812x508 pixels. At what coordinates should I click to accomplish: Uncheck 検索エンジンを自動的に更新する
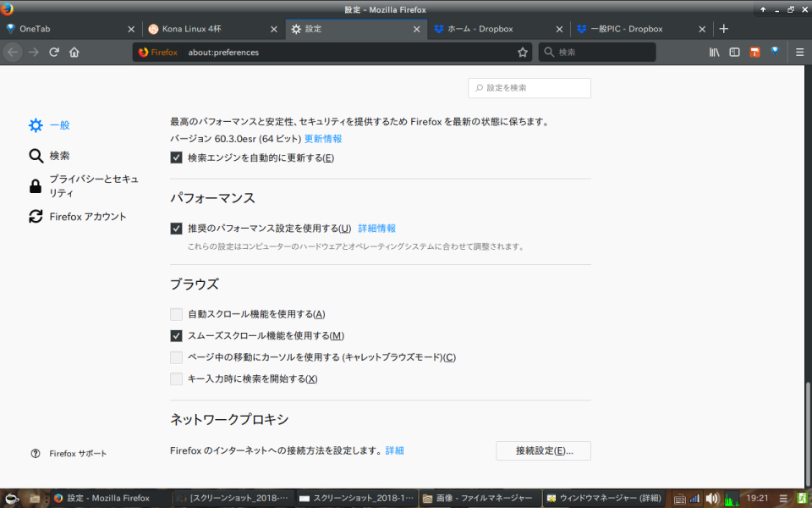click(176, 157)
